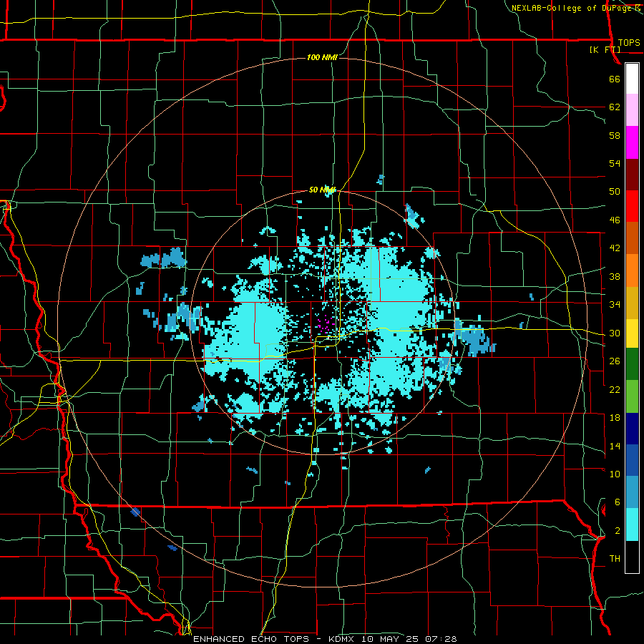Image resolution: width=644 pixels, height=644 pixels.
Task: Click the magenta legend swatch
Action: pos(632,142)
